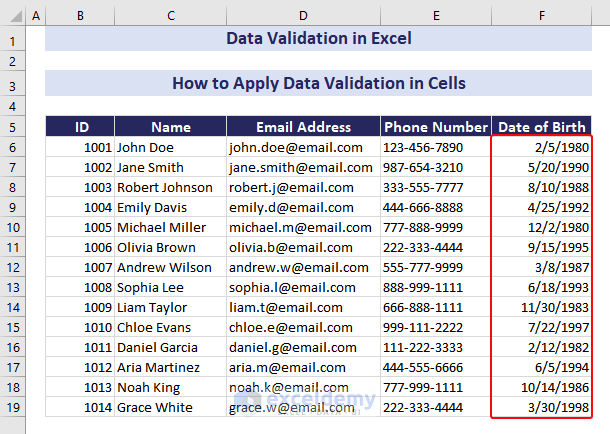610x434 pixels.
Task: Select column D header
Action: coord(303,16)
